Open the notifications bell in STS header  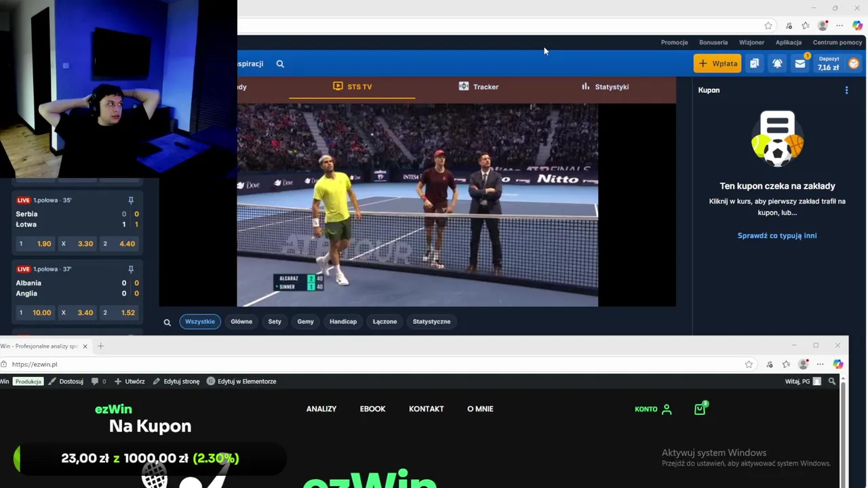(x=777, y=64)
